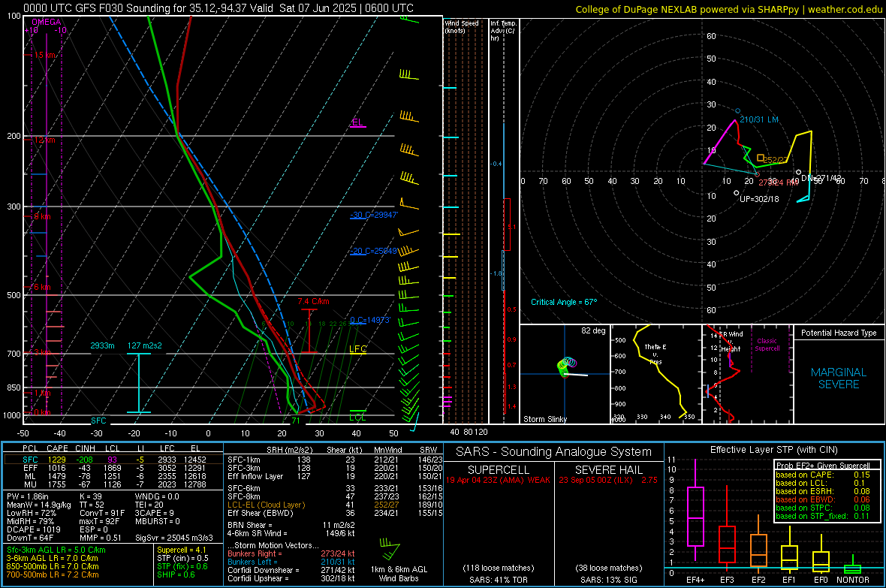Click the 'Theta-E v. Pres' plot label
886x588 pixels.
[655, 354]
